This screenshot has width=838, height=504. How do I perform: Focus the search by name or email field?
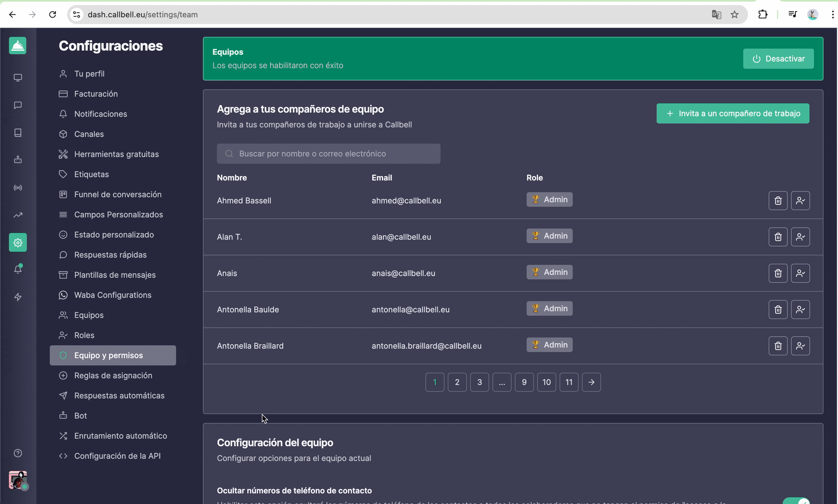pos(328,154)
